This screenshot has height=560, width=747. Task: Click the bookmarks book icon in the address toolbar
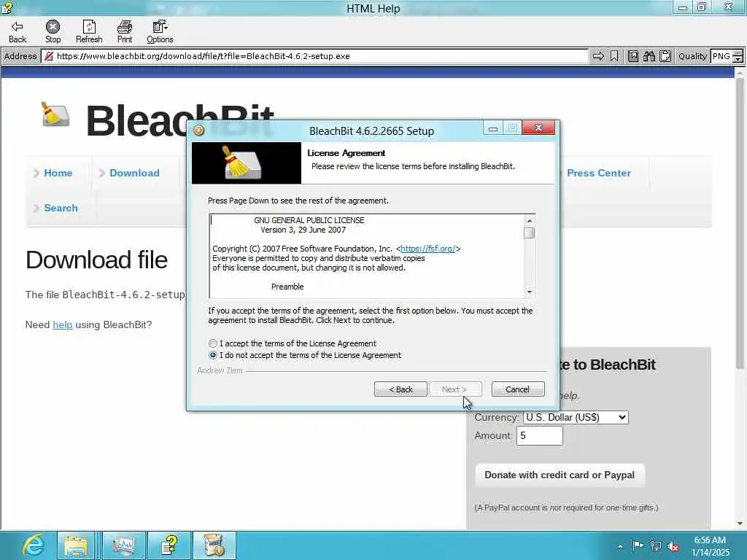pyautogui.click(x=632, y=56)
